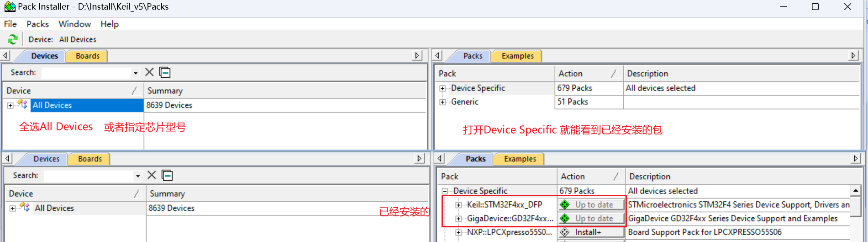Click the lower Search input field
This screenshot has height=242, width=868.
[89, 176]
